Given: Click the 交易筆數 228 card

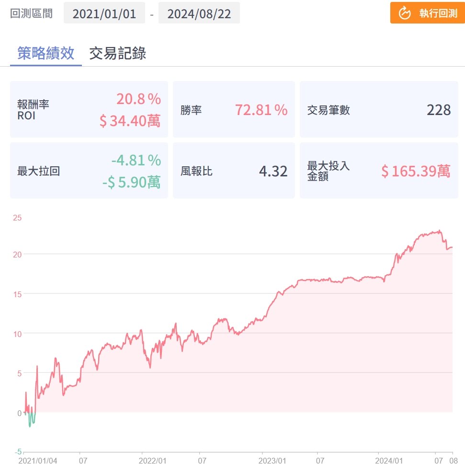Looking at the screenshot, I should [x=379, y=110].
